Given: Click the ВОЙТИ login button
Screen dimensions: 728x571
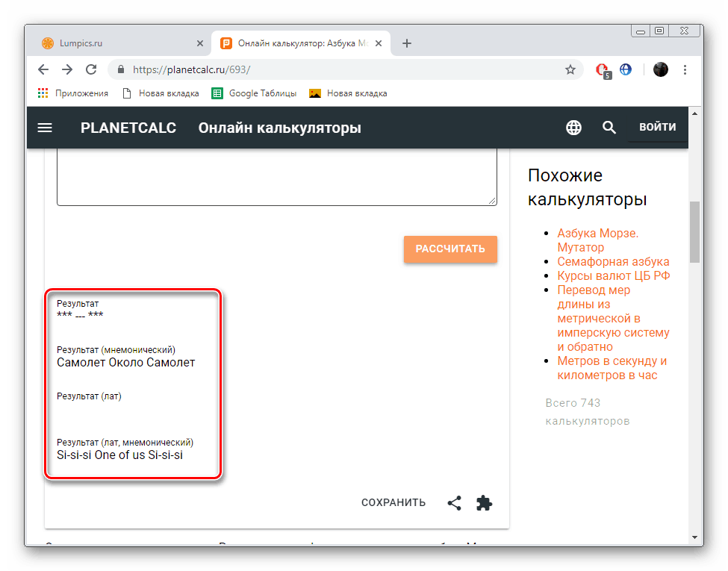Looking at the screenshot, I should (x=657, y=127).
